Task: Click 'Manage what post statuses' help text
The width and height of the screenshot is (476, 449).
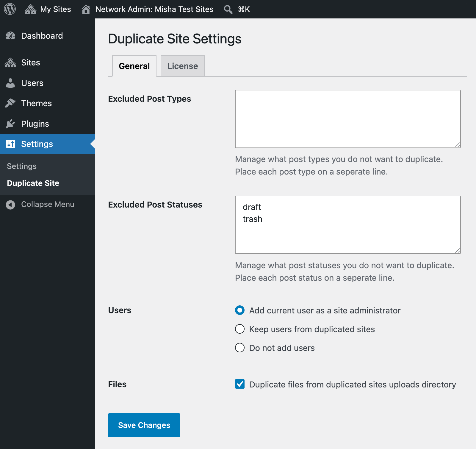Action: click(345, 271)
